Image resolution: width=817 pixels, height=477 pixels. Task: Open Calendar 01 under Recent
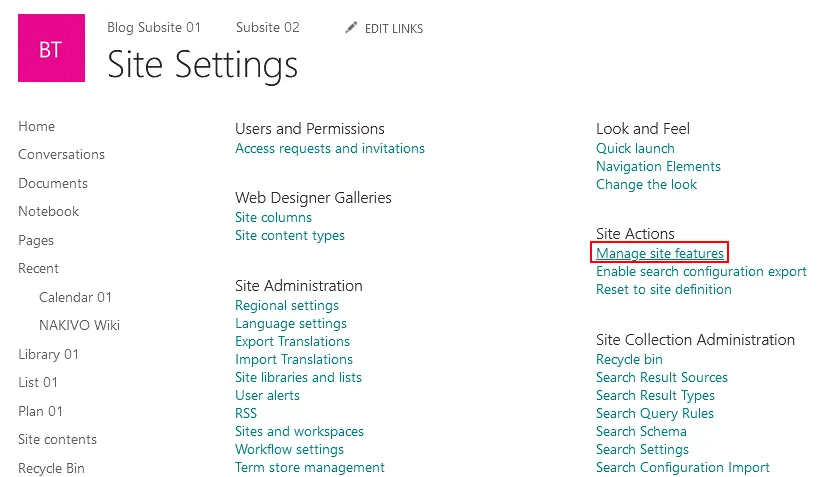click(x=75, y=298)
